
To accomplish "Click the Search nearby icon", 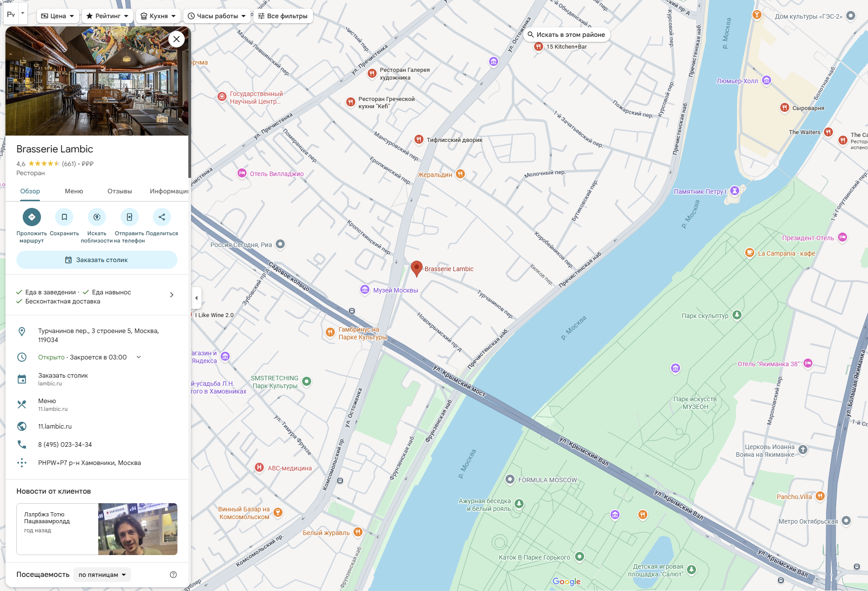I will (x=97, y=217).
